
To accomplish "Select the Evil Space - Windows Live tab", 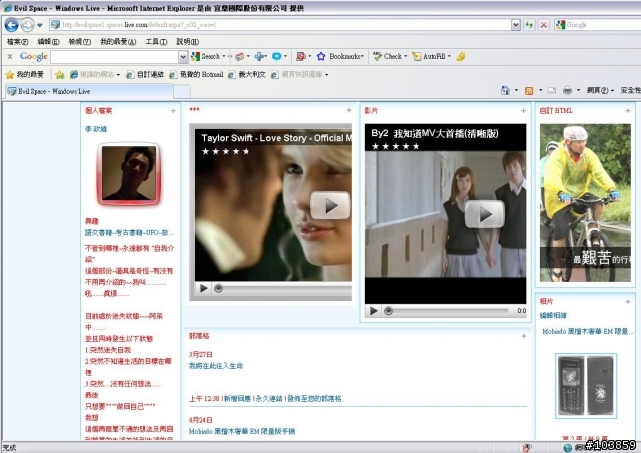I will tap(89, 91).
